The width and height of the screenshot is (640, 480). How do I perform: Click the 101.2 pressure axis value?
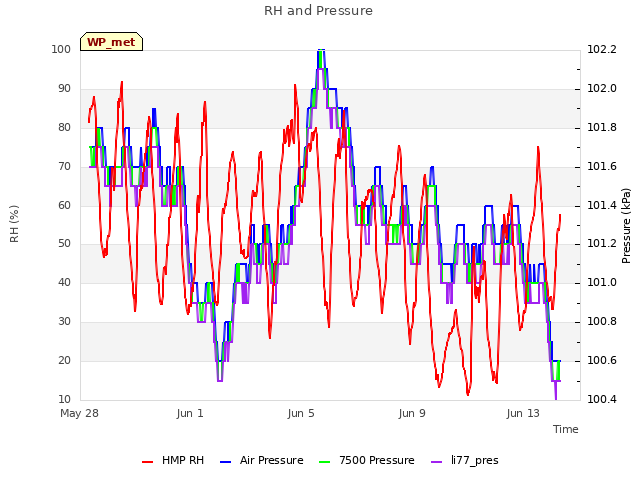pos(602,244)
